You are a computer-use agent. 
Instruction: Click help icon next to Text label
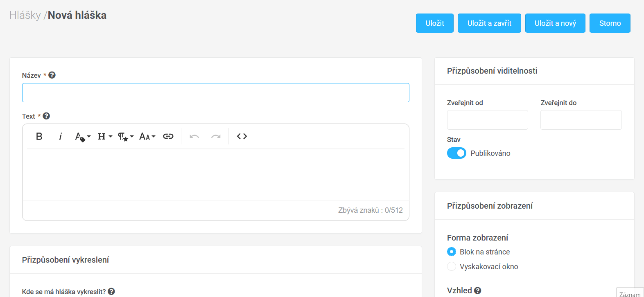point(46,116)
